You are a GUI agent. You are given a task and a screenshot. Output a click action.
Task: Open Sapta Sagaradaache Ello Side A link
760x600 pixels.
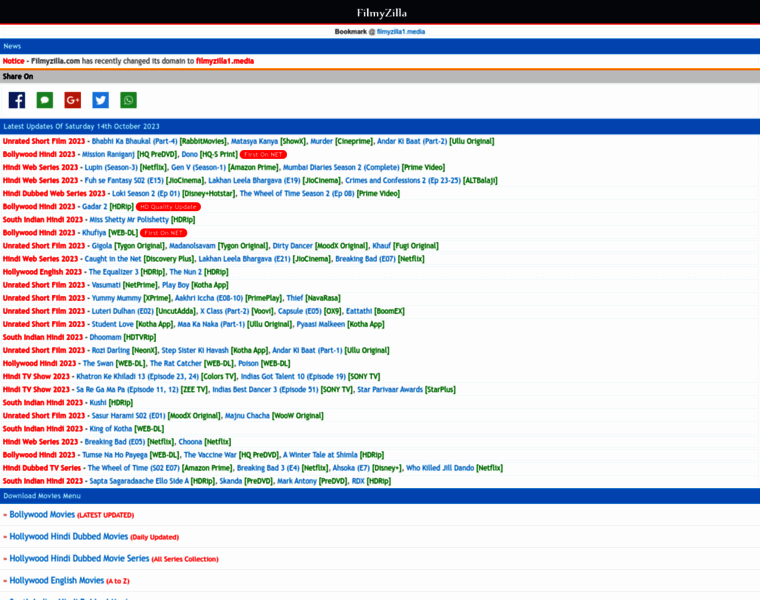pyautogui.click(x=139, y=481)
